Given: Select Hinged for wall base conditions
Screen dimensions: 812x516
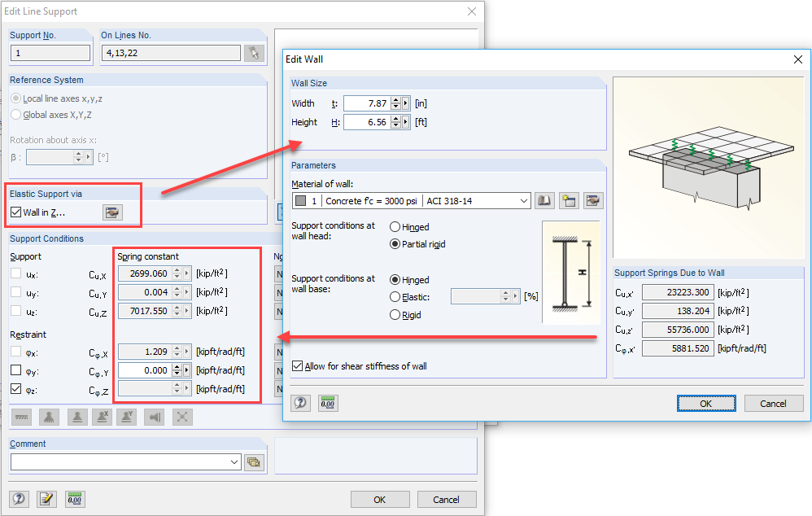Looking at the screenshot, I should pos(395,280).
